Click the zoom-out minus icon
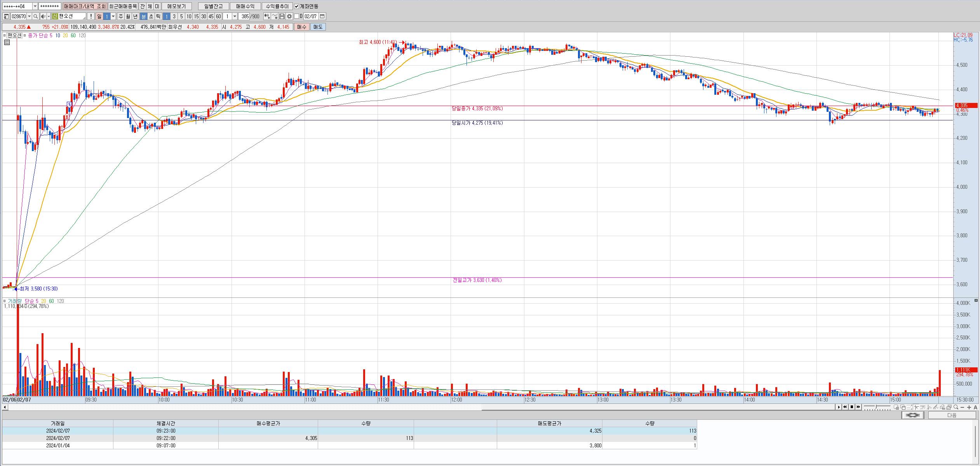This screenshot has height=466, width=980. click(x=962, y=407)
